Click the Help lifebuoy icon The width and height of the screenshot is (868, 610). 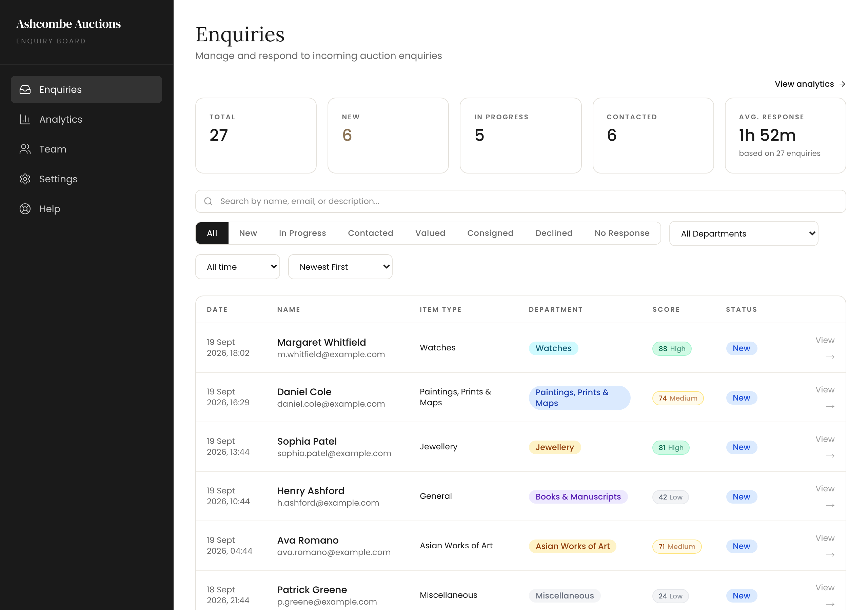[x=25, y=209]
